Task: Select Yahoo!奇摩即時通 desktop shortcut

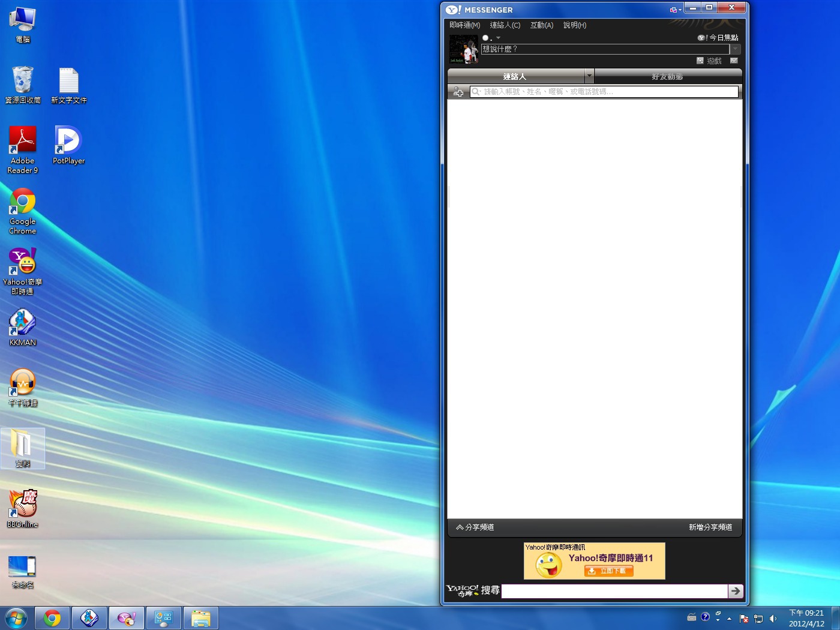Action: point(23,271)
